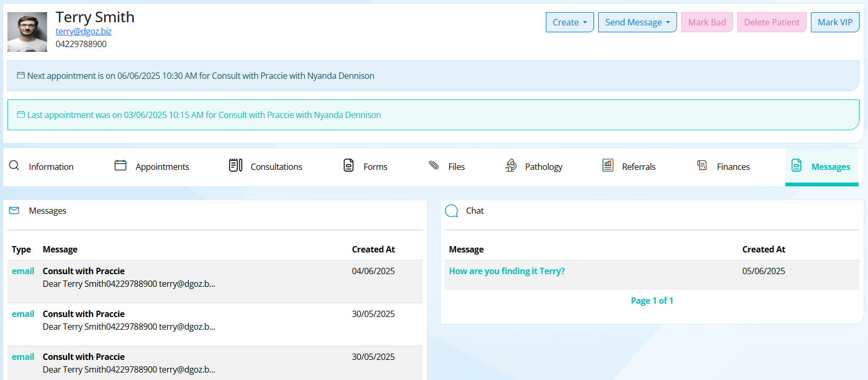This screenshot has height=380, width=868.
Task: Switch to the Appointments tab
Action: [162, 167]
